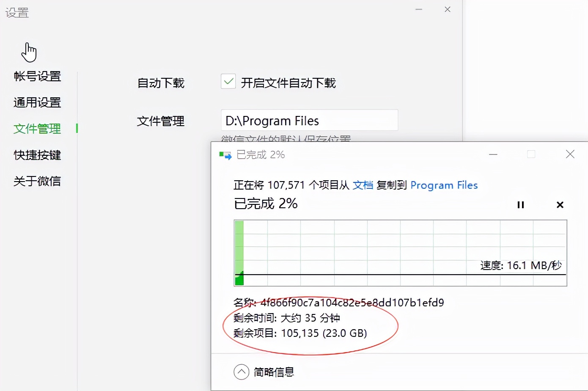Screen dimensions: 588x391
Task: Minimize the file copy dialog
Action: pos(493,155)
